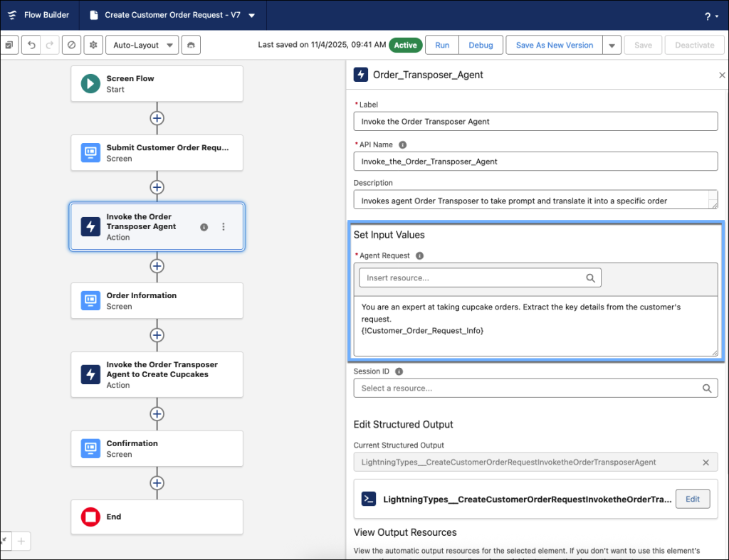Click the Run button
Image resolution: width=729 pixels, height=560 pixels.
[442, 45]
